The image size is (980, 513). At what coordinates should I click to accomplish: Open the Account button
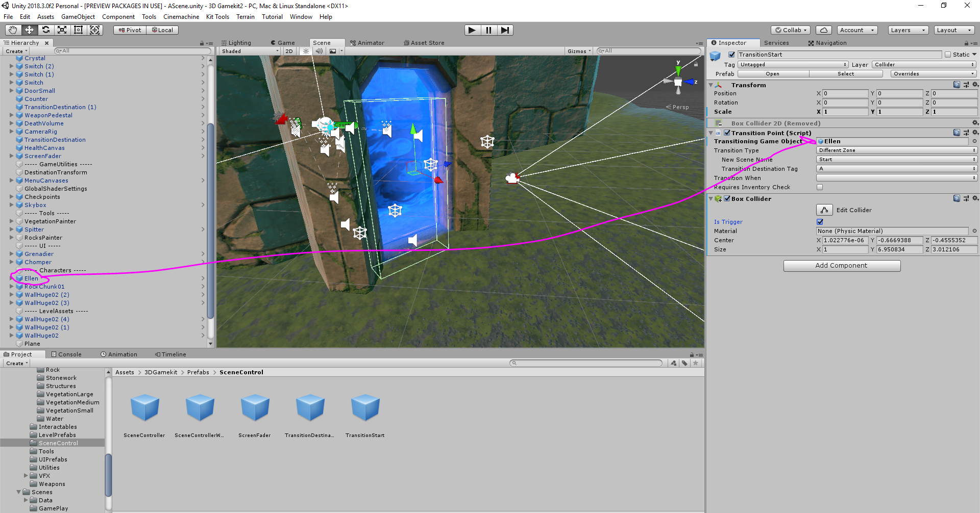tap(856, 30)
